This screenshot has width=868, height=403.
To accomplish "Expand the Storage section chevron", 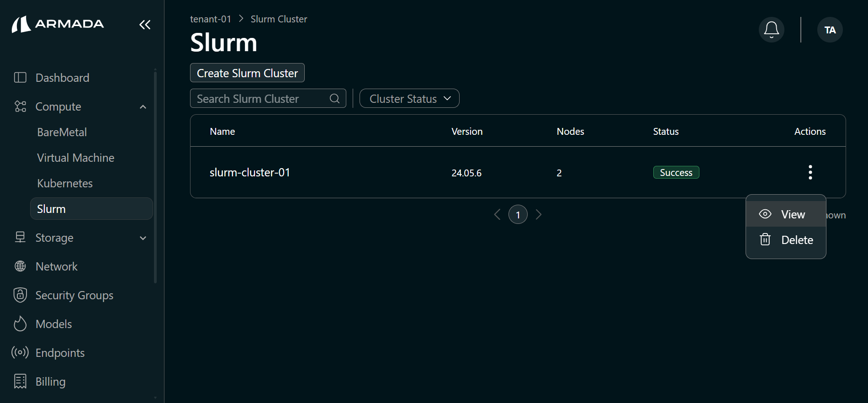I will (143, 238).
